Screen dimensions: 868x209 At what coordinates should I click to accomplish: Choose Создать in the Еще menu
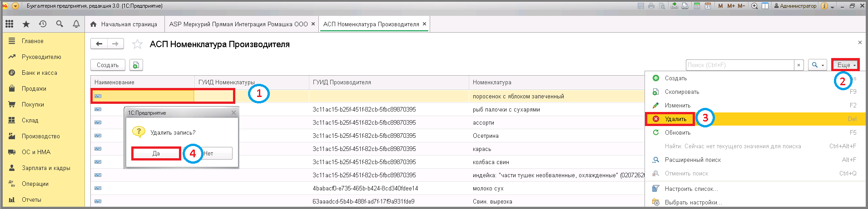tap(755, 78)
